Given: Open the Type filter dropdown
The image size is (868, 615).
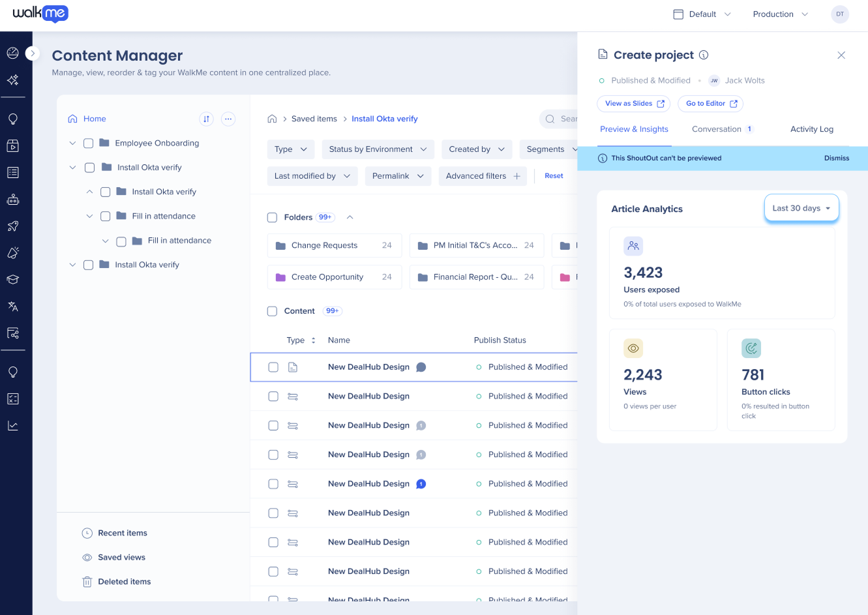Looking at the screenshot, I should [x=291, y=149].
